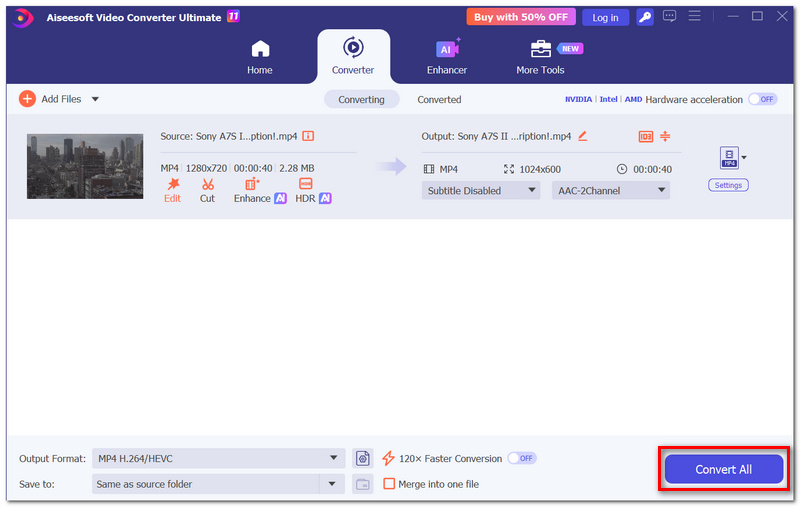
Task: Enable 120× Faster Conversion toggle
Action: pos(521,459)
